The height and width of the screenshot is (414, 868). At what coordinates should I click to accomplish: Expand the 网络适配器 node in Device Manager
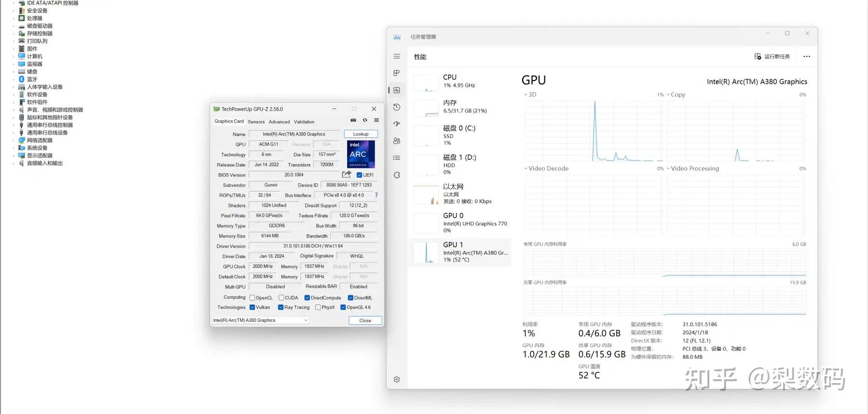pyautogui.click(x=14, y=140)
